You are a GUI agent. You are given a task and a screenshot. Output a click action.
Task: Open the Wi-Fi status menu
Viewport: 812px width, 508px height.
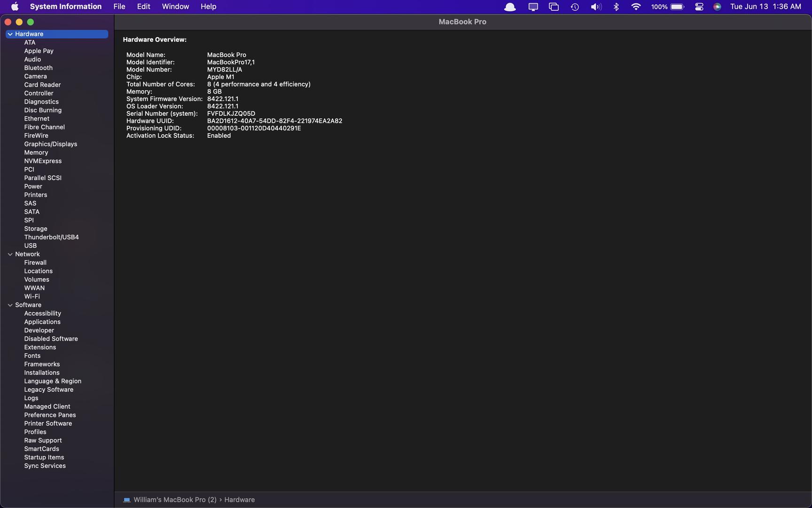(x=636, y=7)
